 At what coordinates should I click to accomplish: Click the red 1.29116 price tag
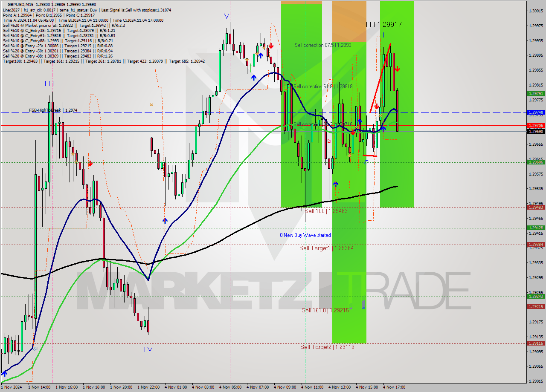pos(536,343)
